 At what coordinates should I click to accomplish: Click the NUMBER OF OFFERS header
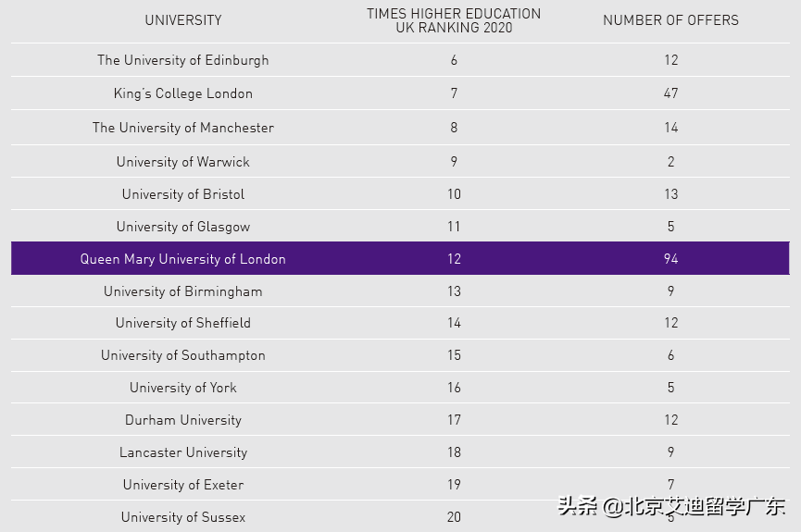click(x=670, y=20)
